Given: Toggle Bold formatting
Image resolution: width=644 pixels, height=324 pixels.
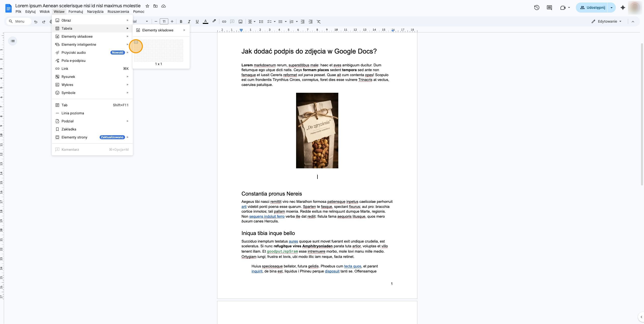Looking at the screenshot, I should [x=181, y=22].
